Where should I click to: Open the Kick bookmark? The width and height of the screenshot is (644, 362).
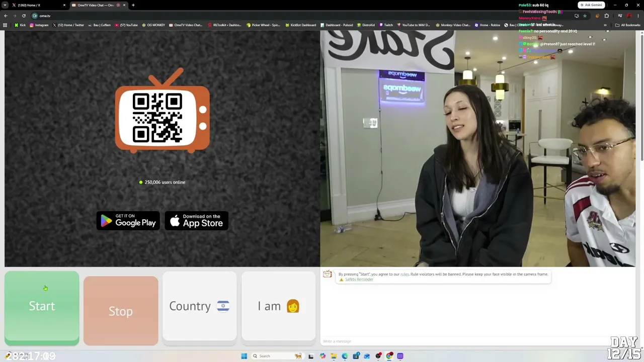20,25
